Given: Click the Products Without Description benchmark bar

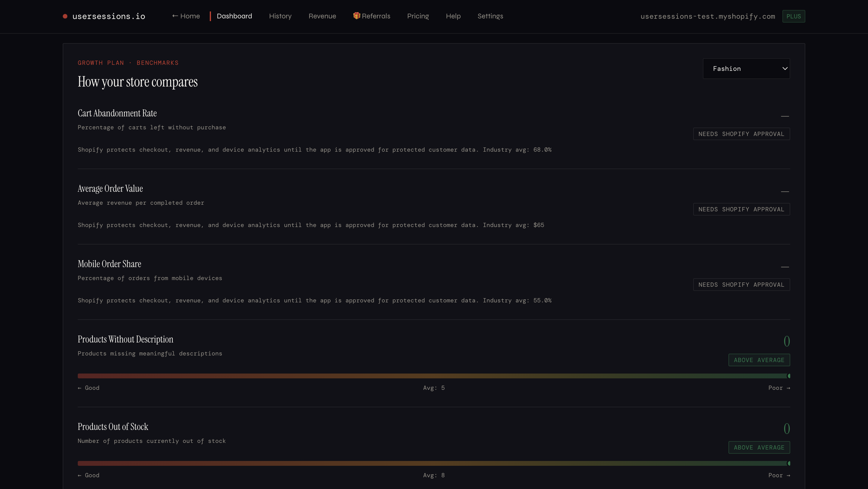Looking at the screenshot, I should coord(434,376).
